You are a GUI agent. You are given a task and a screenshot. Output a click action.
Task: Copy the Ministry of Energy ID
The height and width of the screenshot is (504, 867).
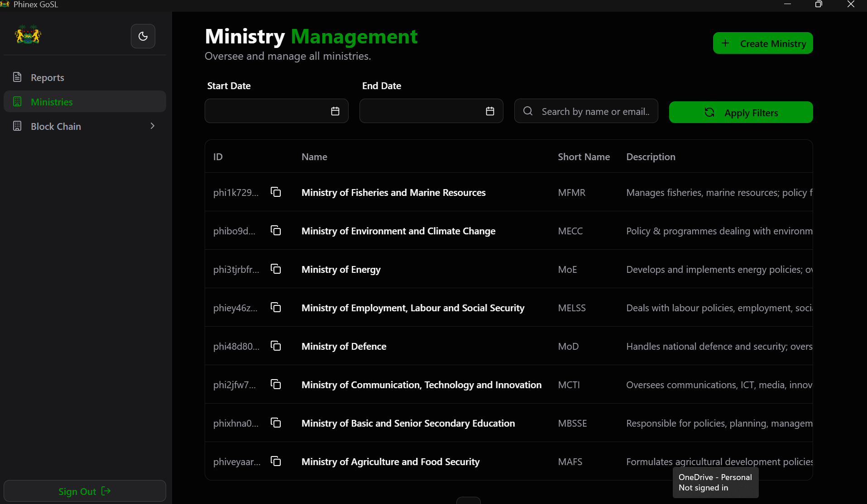(276, 269)
